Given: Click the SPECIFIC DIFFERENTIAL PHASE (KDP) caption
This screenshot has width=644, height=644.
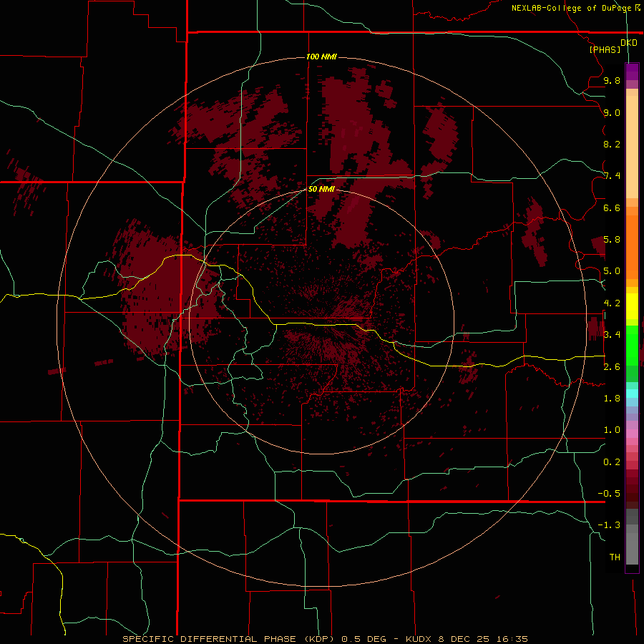Looking at the screenshot, I should (228, 639).
